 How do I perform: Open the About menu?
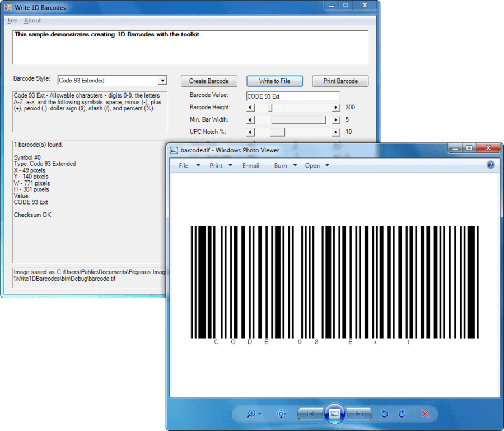coord(32,20)
